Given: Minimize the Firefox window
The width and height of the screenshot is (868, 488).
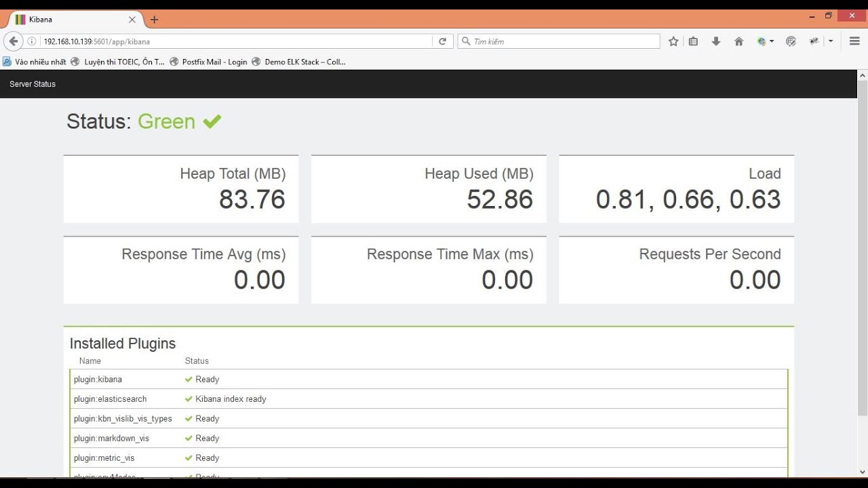Looking at the screenshot, I should pos(812,16).
